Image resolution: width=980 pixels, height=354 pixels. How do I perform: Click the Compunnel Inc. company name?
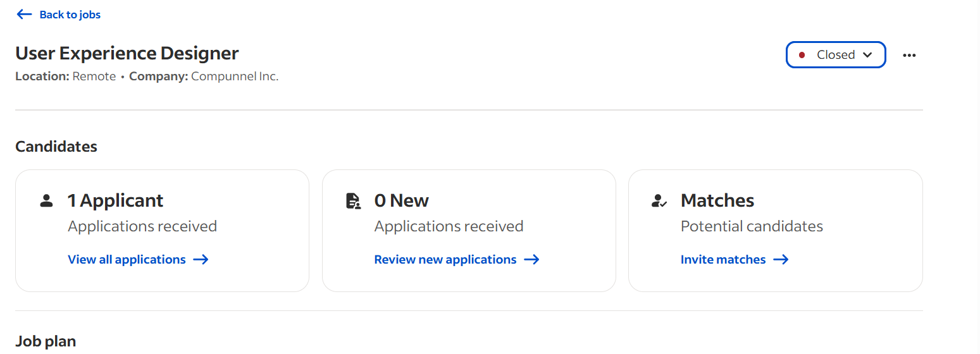235,76
